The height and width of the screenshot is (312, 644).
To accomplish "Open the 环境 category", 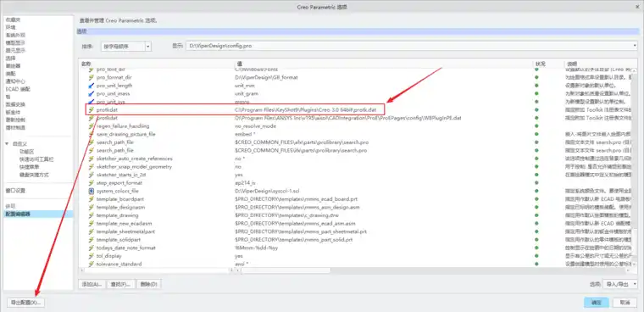I will pyautogui.click(x=10, y=27).
